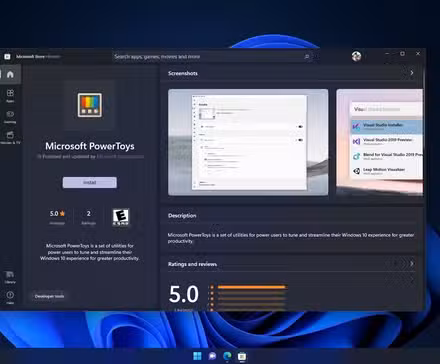Click the Microsoft PowerToys title text

tap(90, 146)
